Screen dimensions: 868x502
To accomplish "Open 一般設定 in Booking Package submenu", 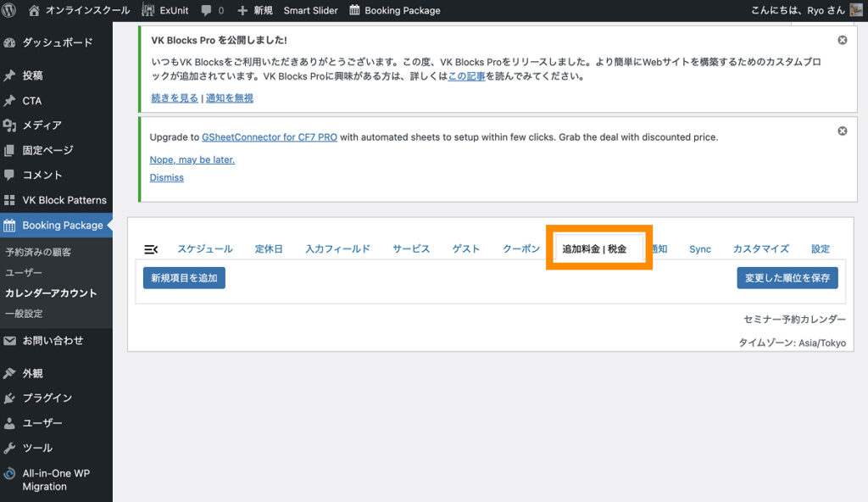I will 24,314.
